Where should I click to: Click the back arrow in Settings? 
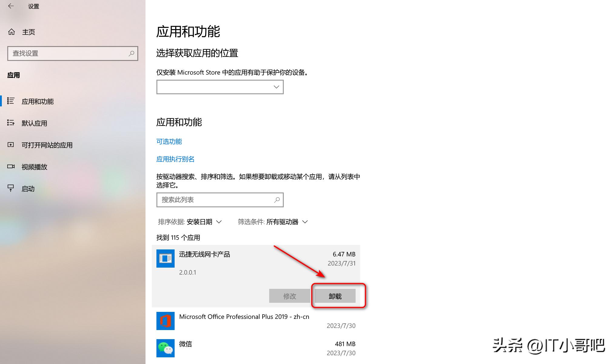coord(11,6)
